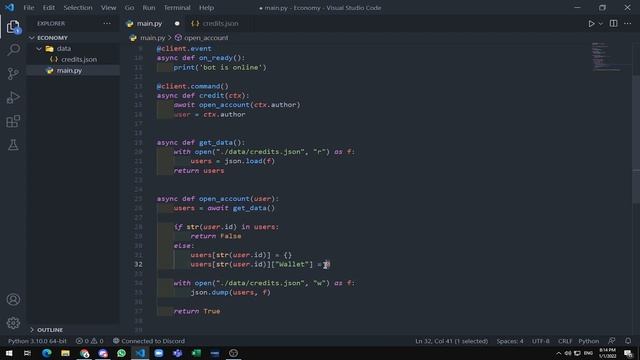Image resolution: width=640 pixels, height=360 pixels.
Task: Open volume control in system tray
Action: click(x=568, y=353)
